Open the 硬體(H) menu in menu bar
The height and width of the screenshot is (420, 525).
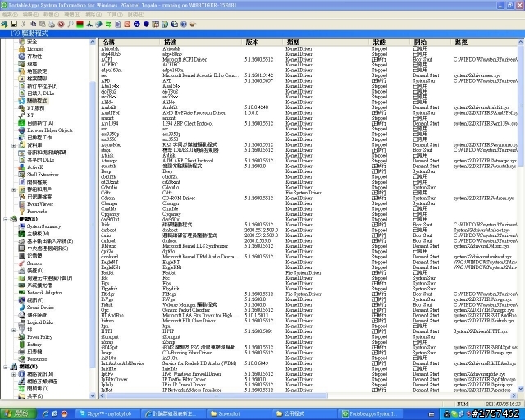[72, 15]
